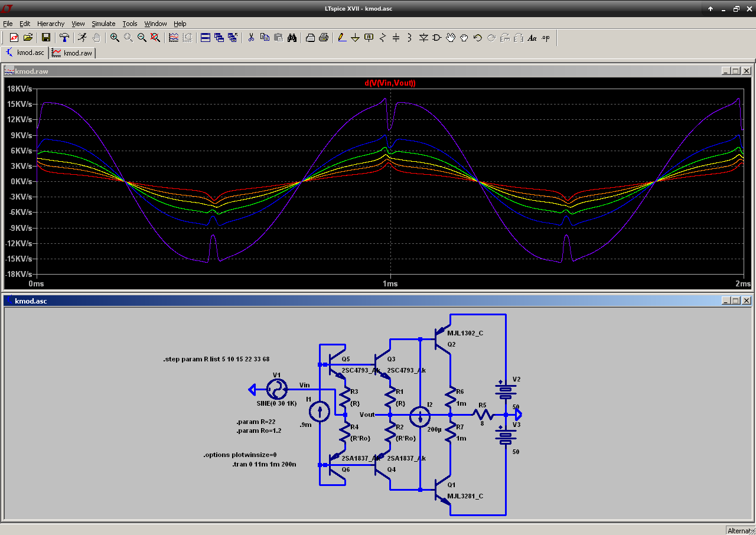This screenshot has width=756, height=535.
Task: Click the Close All Windows icon
Action: click(233, 38)
